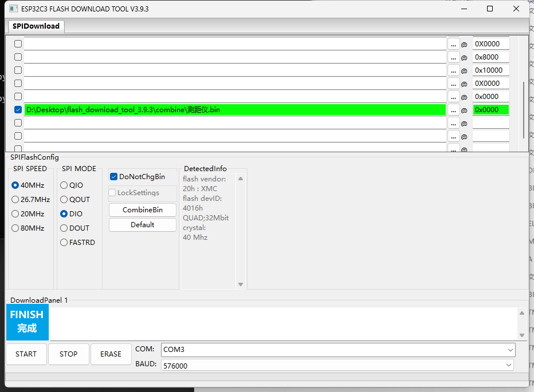Edit the 0x8000 address field

click(x=491, y=57)
